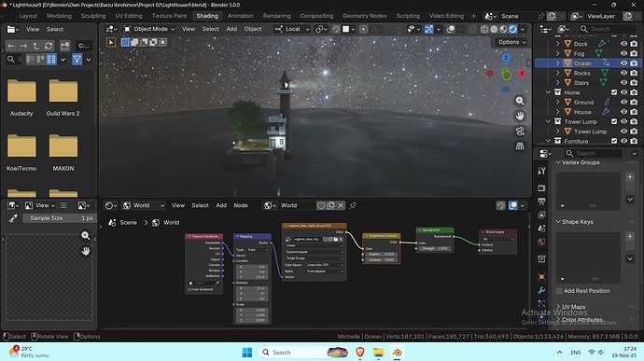Launch Brave browser from the taskbar
Viewport: 644px width, 361px height.
coord(360,353)
